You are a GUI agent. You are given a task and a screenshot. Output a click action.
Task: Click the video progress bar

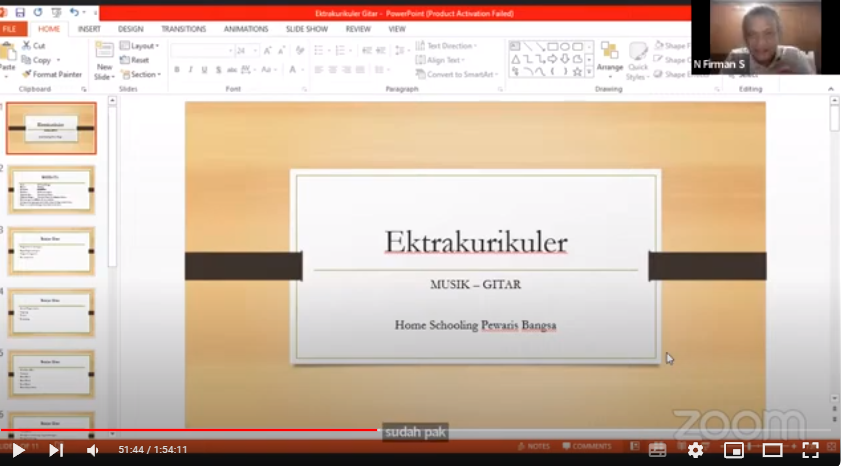coord(420,431)
